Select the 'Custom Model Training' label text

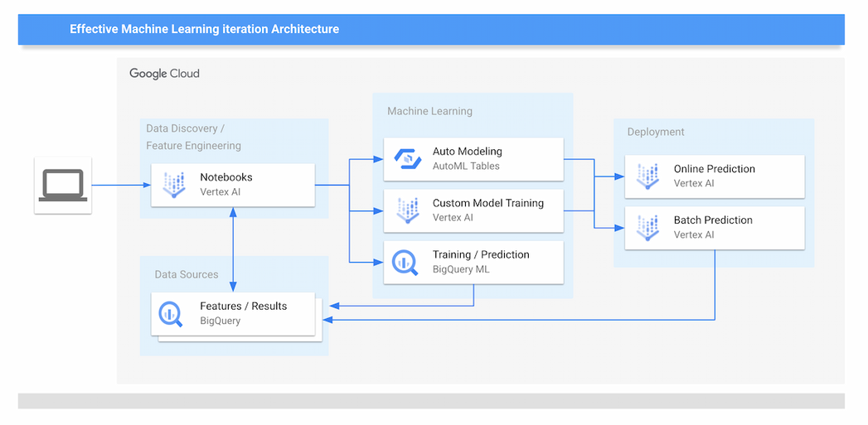pyautogui.click(x=488, y=203)
